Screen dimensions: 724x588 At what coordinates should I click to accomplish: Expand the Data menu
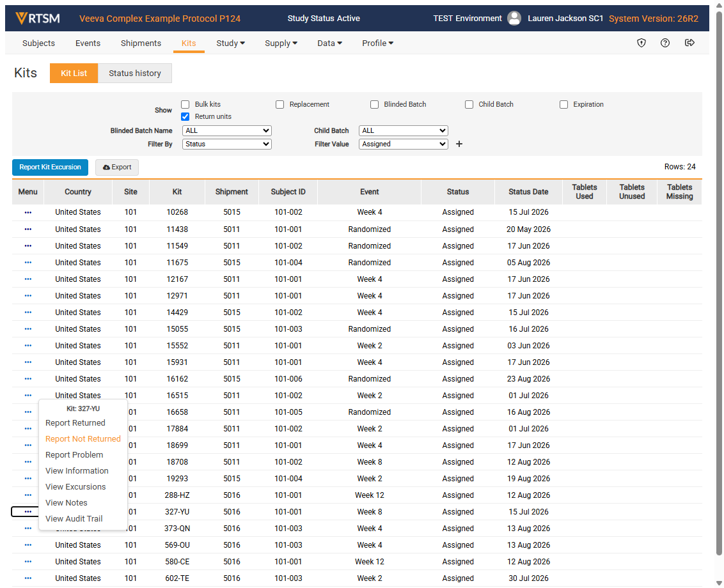point(329,43)
